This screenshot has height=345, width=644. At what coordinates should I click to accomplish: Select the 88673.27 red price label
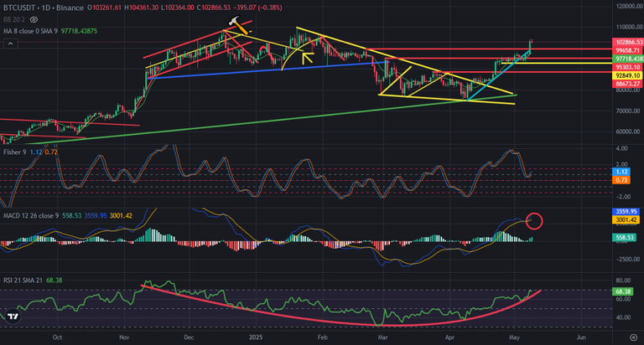628,84
